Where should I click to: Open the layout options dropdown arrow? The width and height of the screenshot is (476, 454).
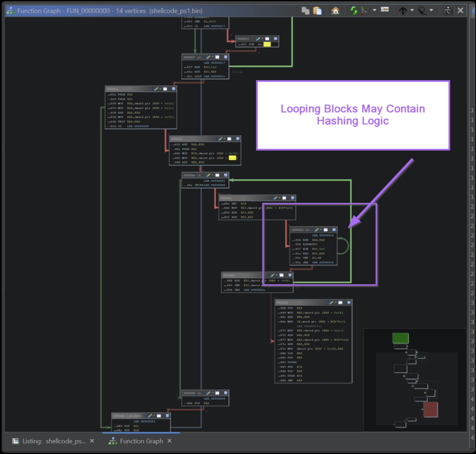tap(374, 10)
